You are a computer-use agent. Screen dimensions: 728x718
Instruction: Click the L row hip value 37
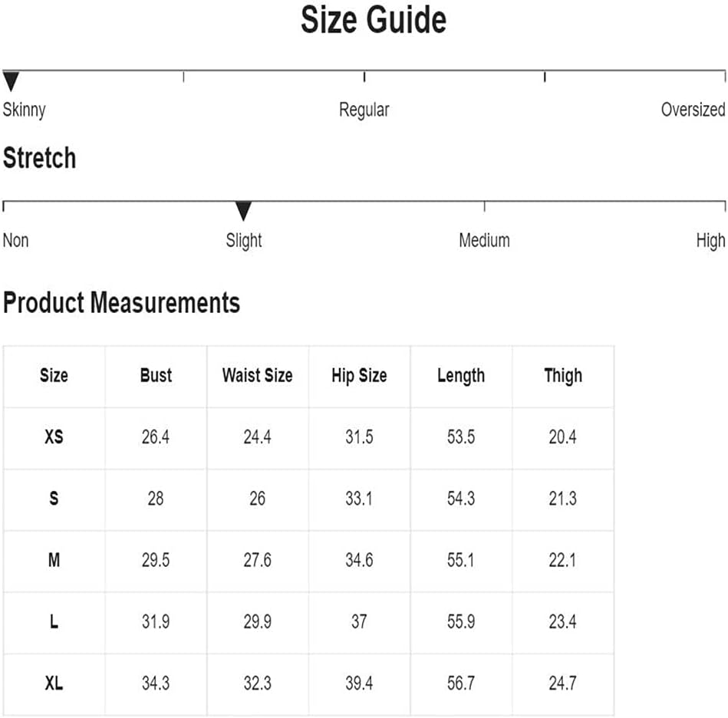tap(359, 621)
